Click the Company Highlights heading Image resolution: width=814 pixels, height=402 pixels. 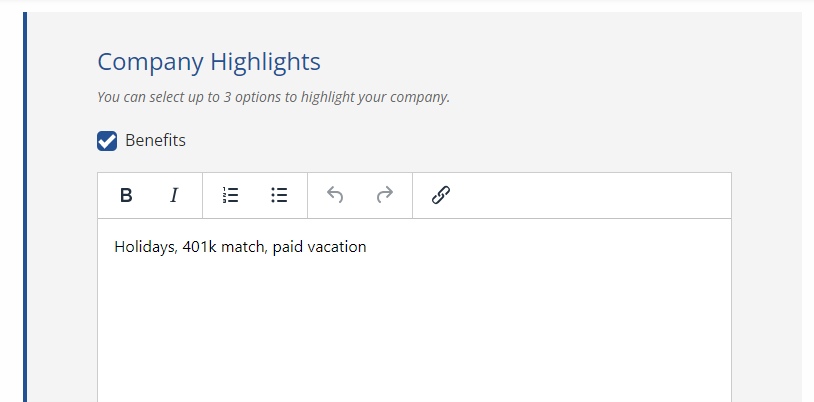(x=208, y=62)
